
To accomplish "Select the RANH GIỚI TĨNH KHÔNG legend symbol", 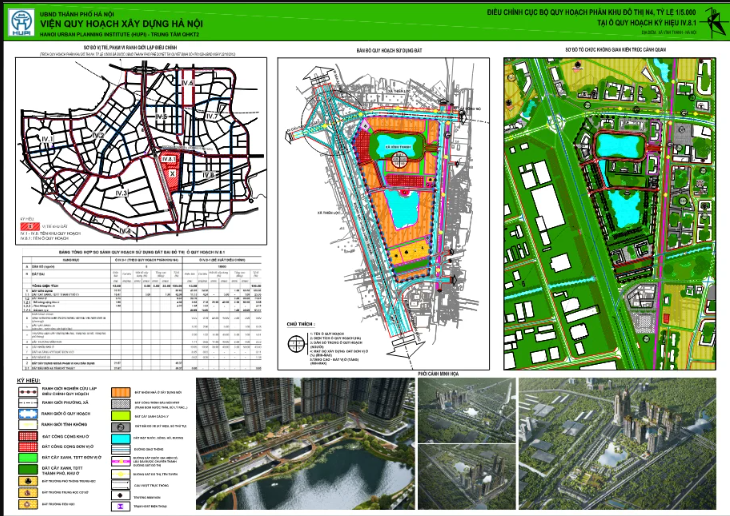I will (x=27, y=425).
